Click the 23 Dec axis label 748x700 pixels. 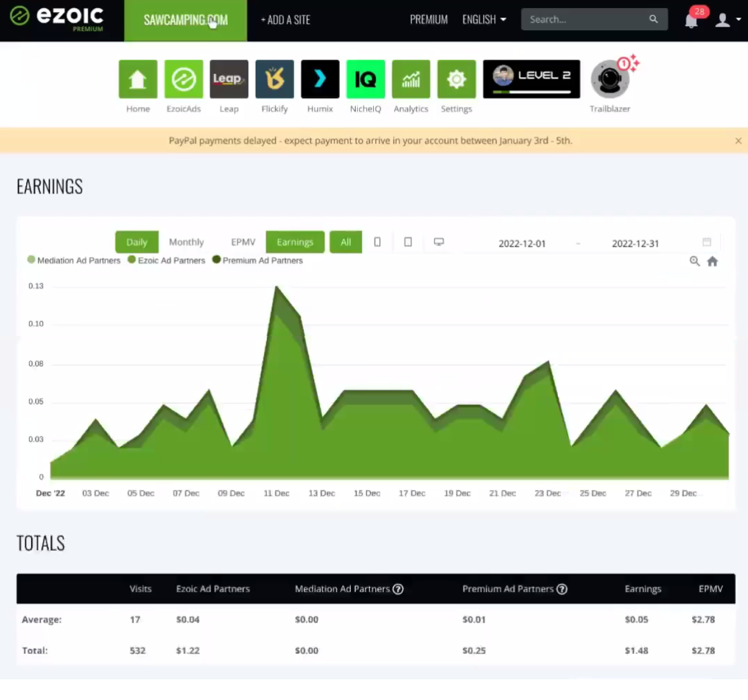pos(548,493)
